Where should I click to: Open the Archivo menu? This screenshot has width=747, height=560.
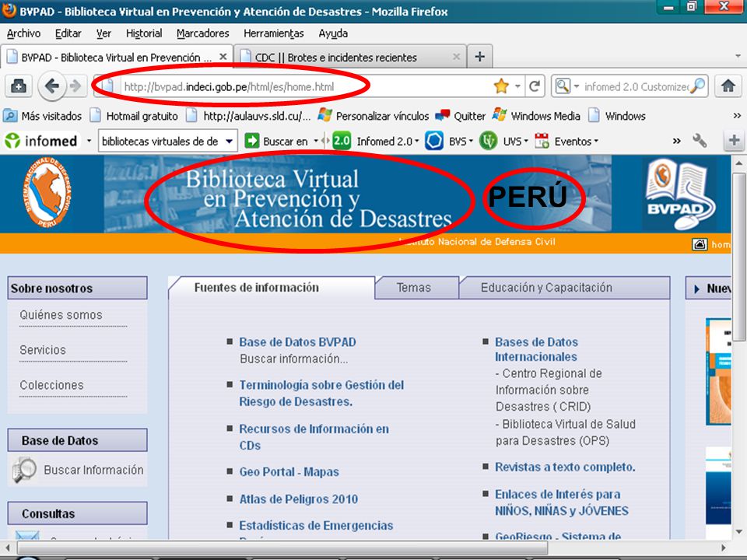[x=23, y=33]
